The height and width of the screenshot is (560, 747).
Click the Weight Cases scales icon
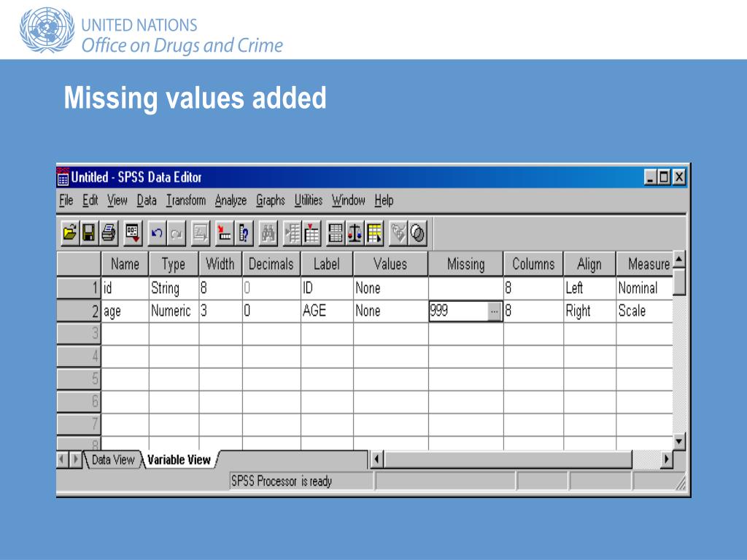tap(355, 233)
